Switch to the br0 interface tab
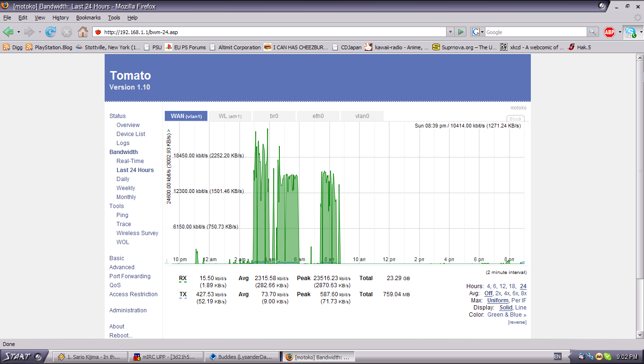 274,116
